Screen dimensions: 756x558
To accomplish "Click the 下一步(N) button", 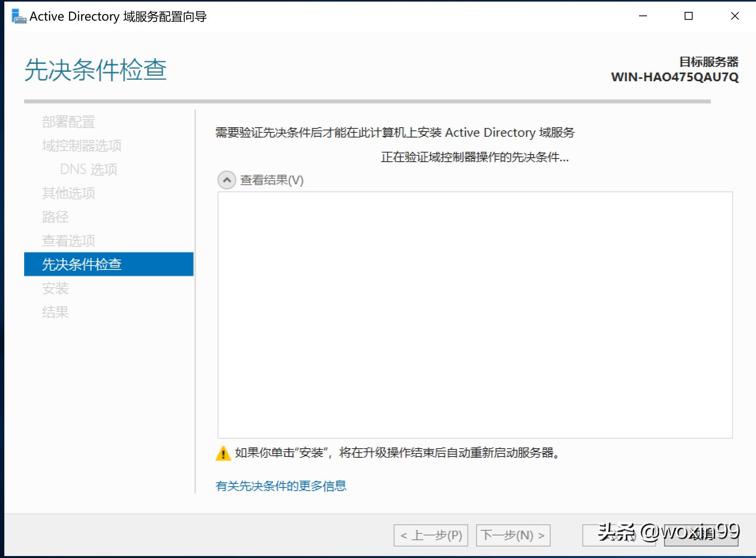I will click(513, 535).
